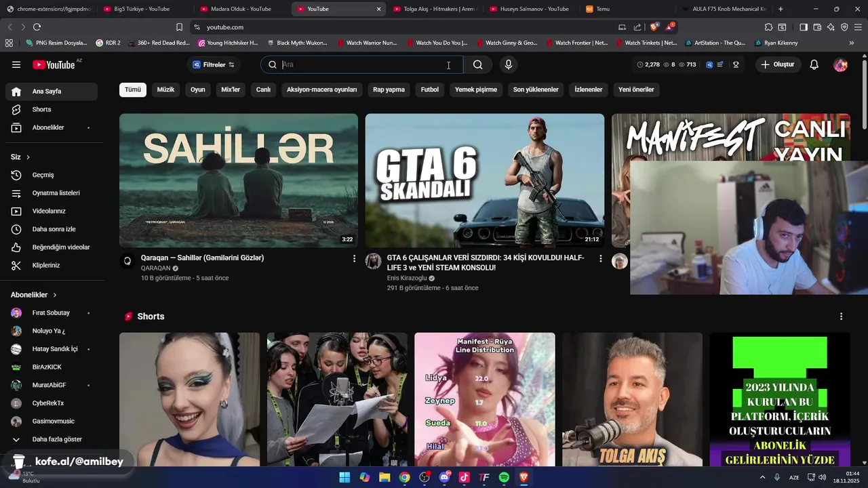Open more options for GTA 6 video

(x=600, y=258)
